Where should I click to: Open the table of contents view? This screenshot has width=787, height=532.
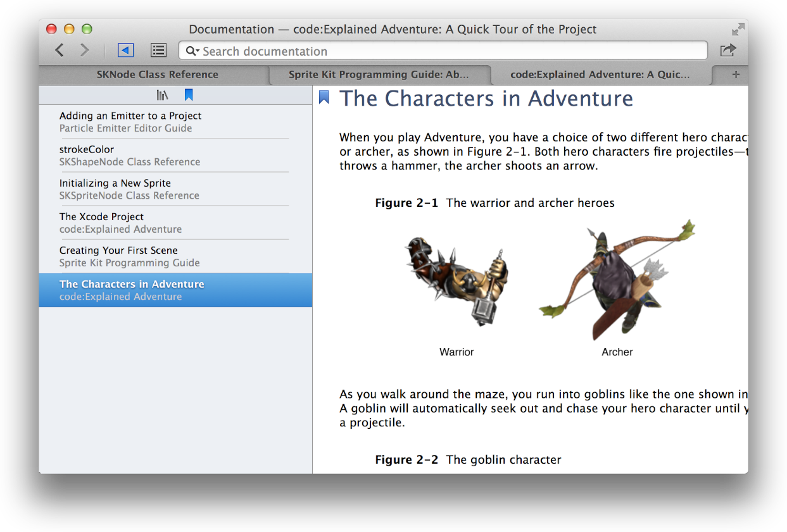pyautogui.click(x=158, y=50)
